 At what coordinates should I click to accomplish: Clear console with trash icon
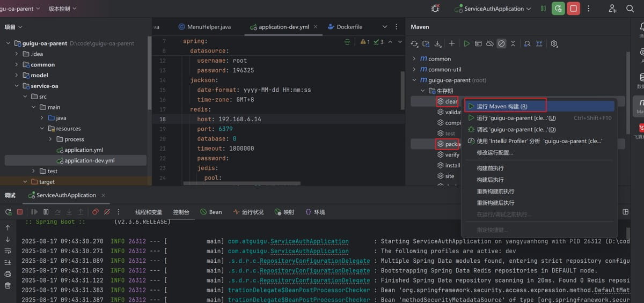coord(8,285)
